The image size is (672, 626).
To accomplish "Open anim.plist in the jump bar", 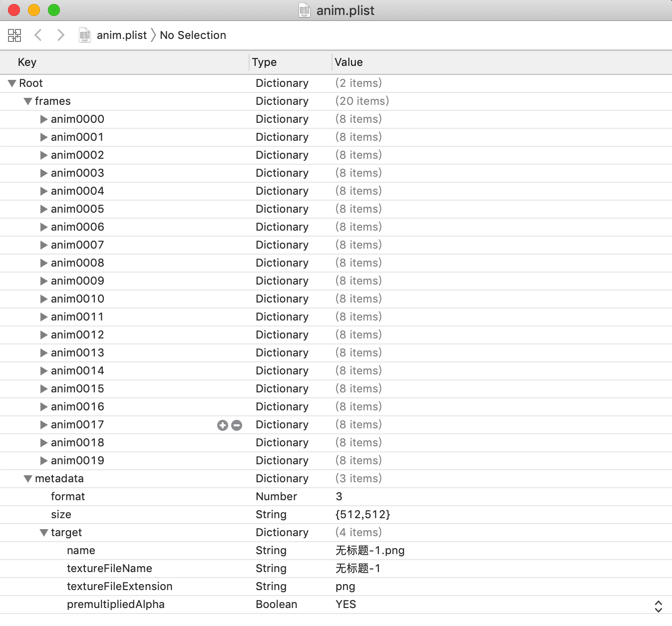I will (122, 35).
